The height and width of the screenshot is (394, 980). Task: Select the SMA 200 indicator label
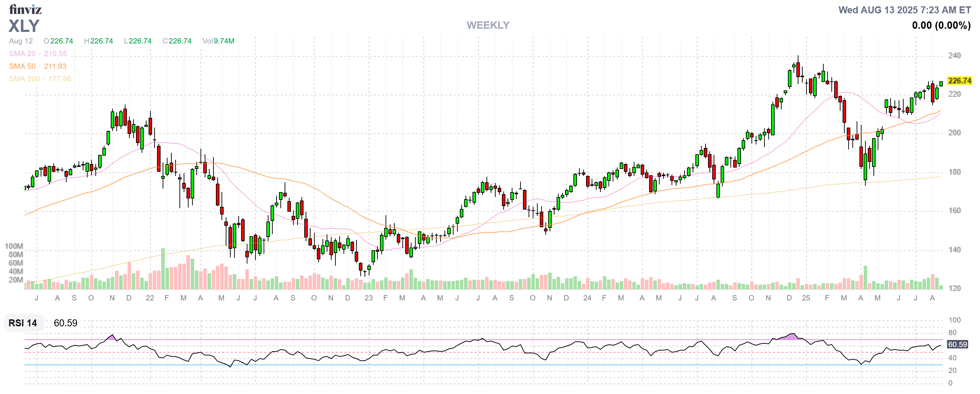24,79
